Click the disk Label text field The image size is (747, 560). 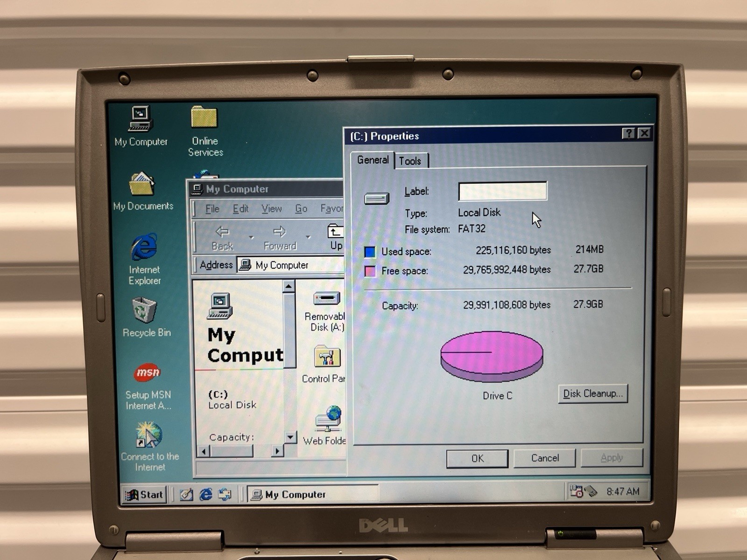point(502,191)
